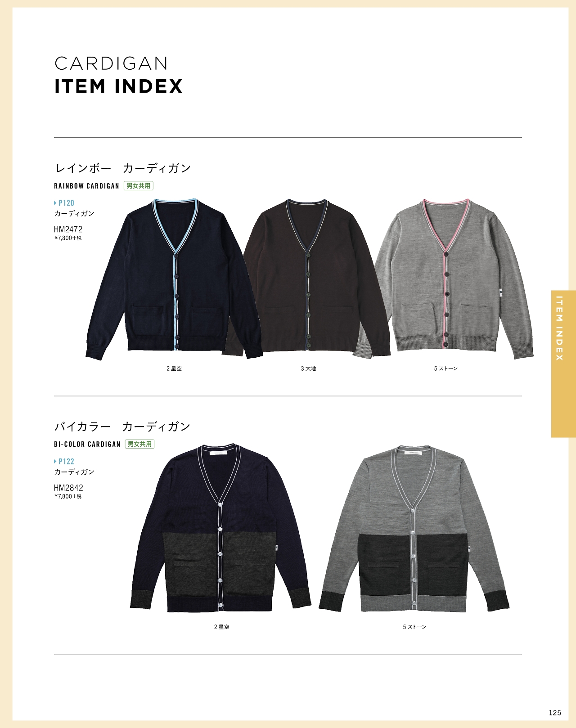Screen dimensions: 576x728
Task: Click product code HM2842
Action: (x=68, y=488)
